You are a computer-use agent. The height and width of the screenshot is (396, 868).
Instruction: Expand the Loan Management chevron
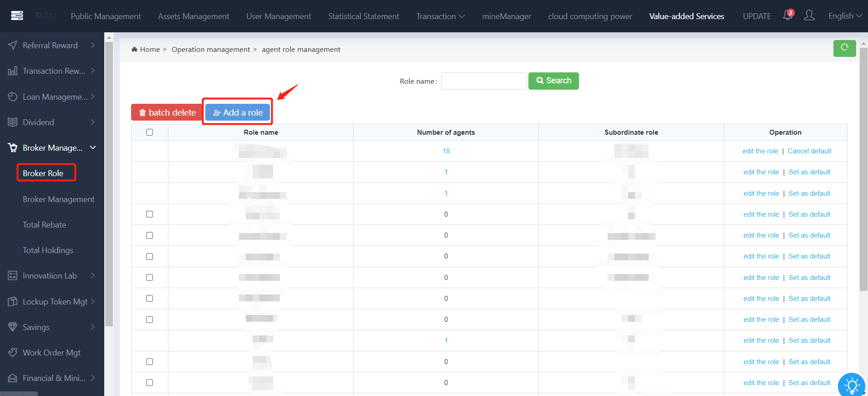[x=93, y=96]
